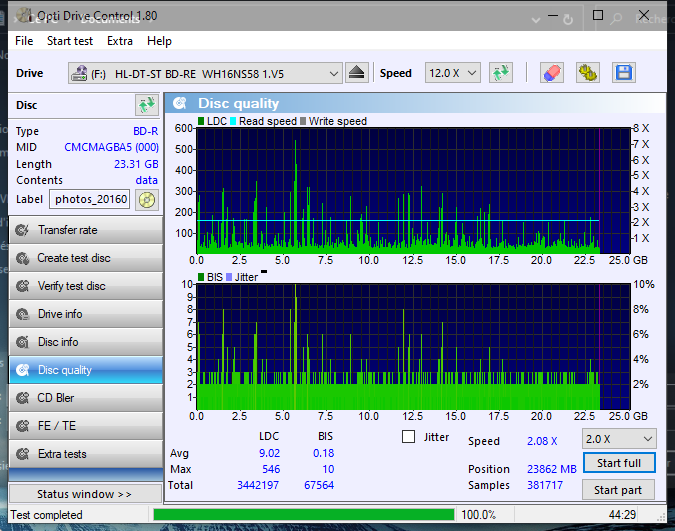
Task: Select Transfer rate in sidebar
Action: [84, 230]
